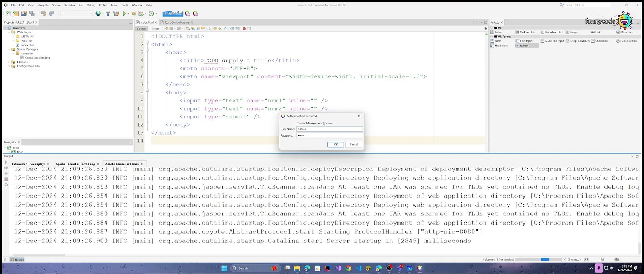Switch to the Source editor view

coord(141,29)
